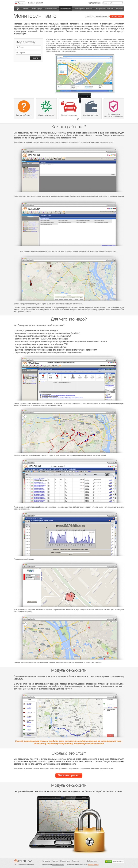Open the Защиты картера menu item
The height and width of the screenshot is (868, 138).
[37, 9]
